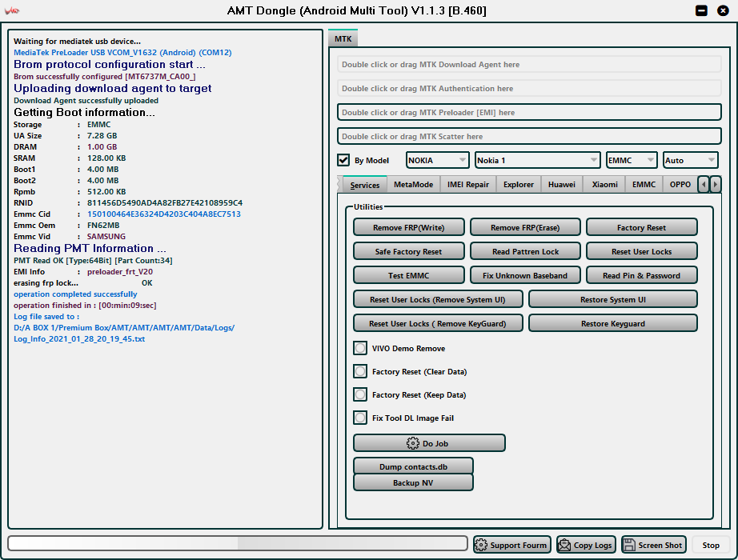The height and width of the screenshot is (560, 738).
Task: Open the IMEI Repair tab
Action: 467,185
